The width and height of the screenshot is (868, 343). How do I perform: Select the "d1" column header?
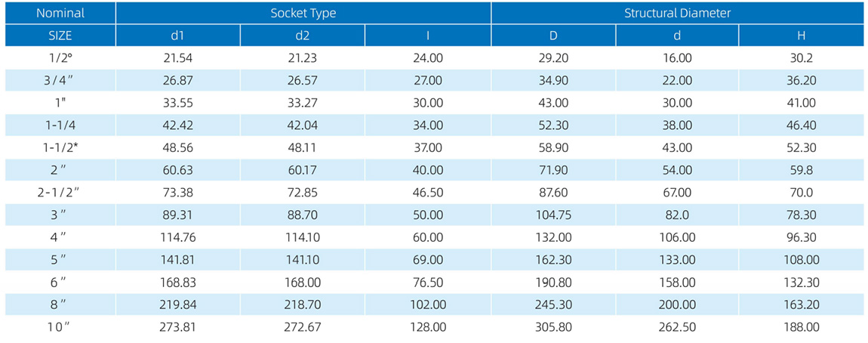point(178,36)
